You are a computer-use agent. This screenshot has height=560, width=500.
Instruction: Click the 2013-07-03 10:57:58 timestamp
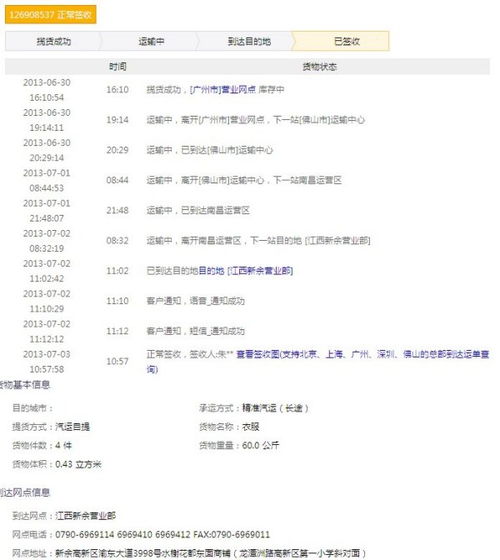coord(47,361)
